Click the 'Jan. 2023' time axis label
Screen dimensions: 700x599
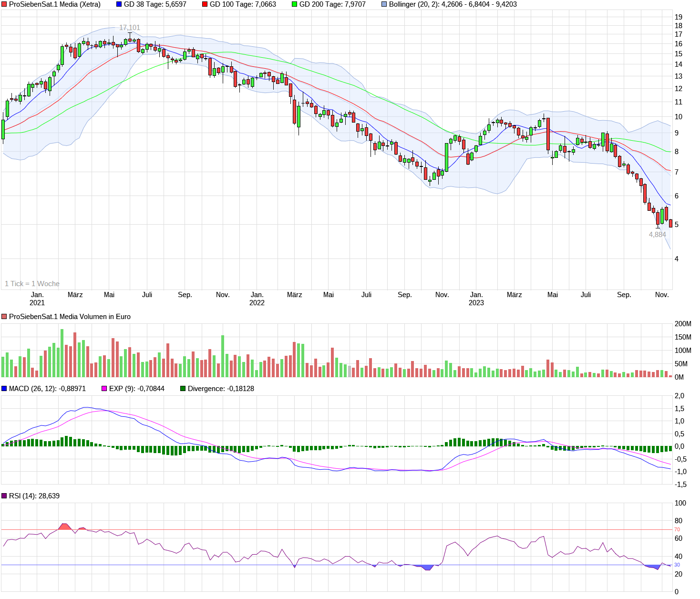point(476,299)
